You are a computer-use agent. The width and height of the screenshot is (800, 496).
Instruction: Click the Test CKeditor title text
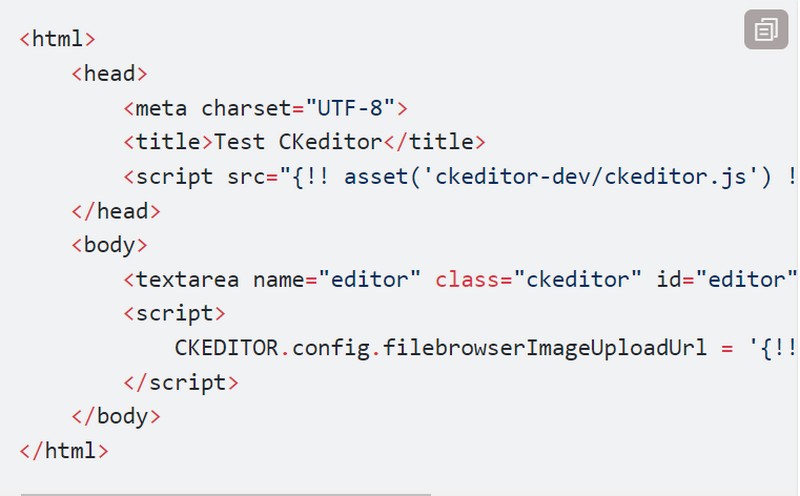[297, 142]
